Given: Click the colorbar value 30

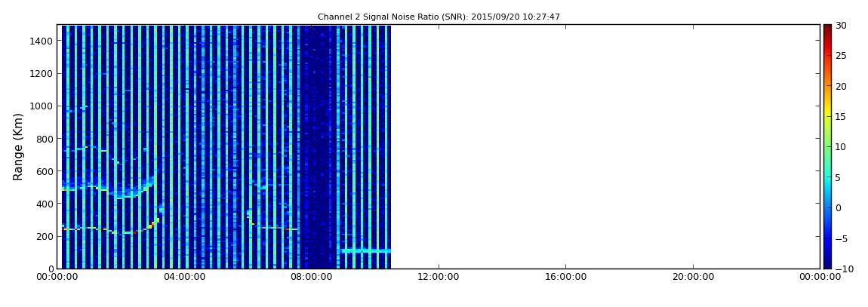Looking at the screenshot, I should pyautogui.click(x=841, y=26).
